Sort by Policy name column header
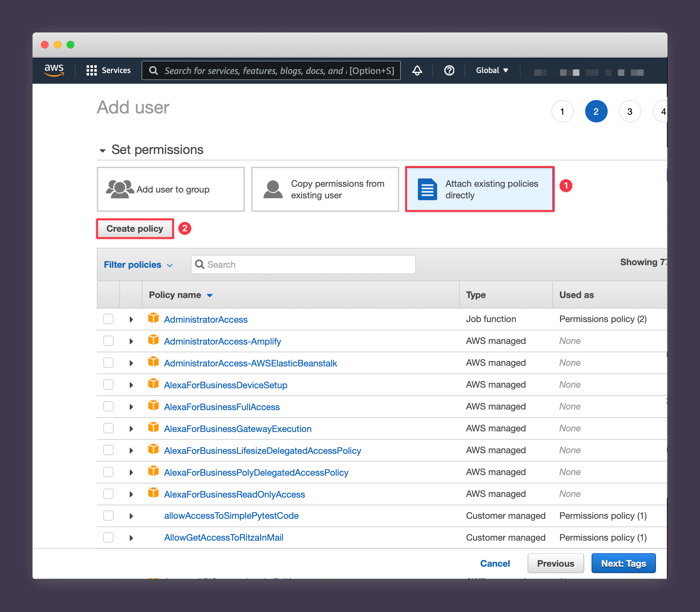The image size is (700, 612). click(x=181, y=295)
